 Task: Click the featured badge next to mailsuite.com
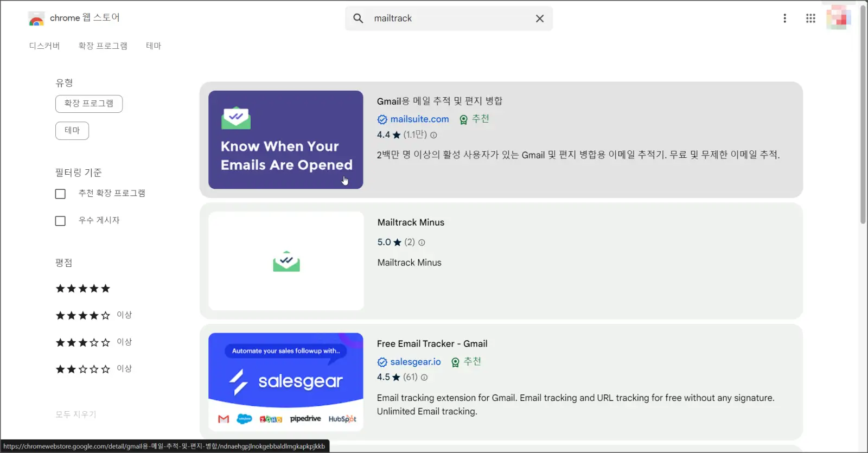(x=463, y=119)
